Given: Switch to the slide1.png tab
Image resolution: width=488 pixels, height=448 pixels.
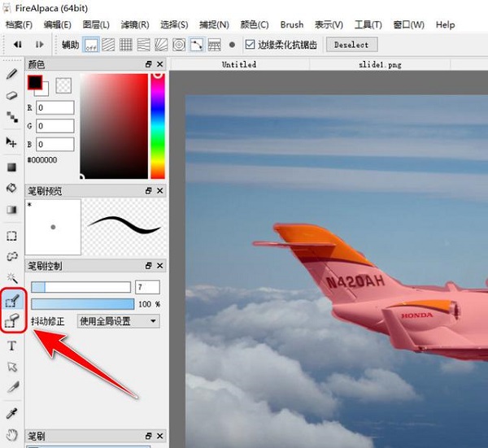Looking at the screenshot, I should click(x=380, y=64).
